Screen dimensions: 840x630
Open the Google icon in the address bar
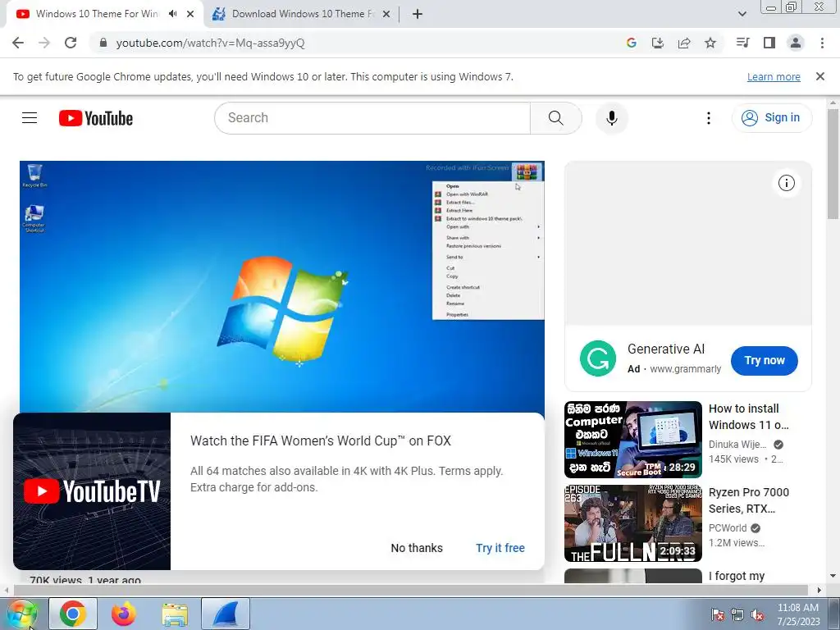[x=632, y=43]
